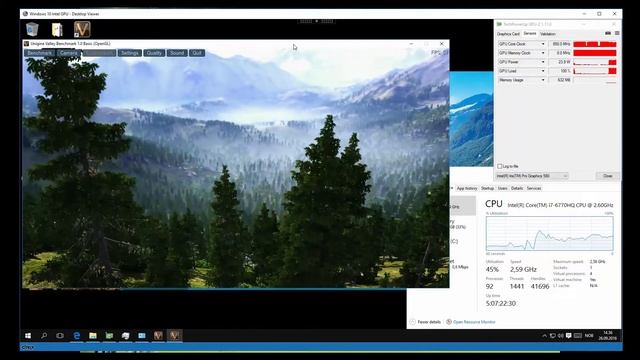The height and width of the screenshot is (360, 640).
Task: Click the Close button in GPU-Z
Action: point(607,176)
